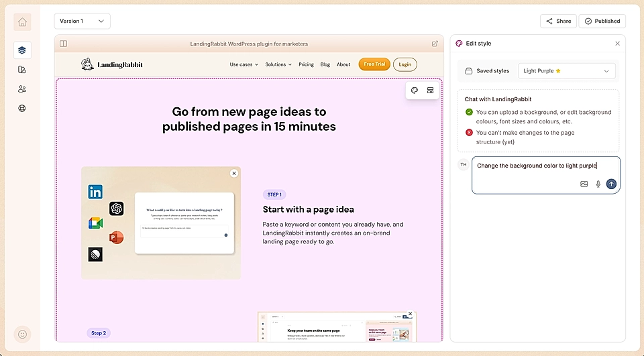Open the Light Purple saved styles dropdown

pyautogui.click(x=567, y=71)
